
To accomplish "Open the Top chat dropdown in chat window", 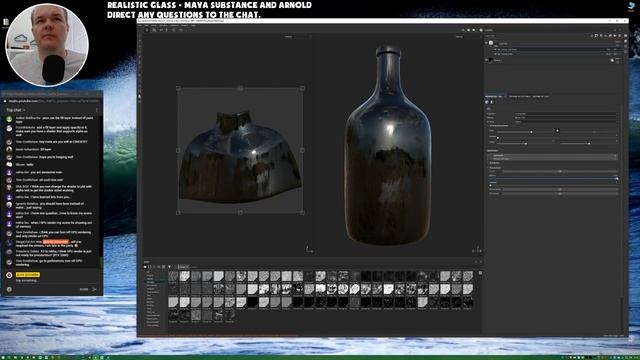I will pos(16,110).
